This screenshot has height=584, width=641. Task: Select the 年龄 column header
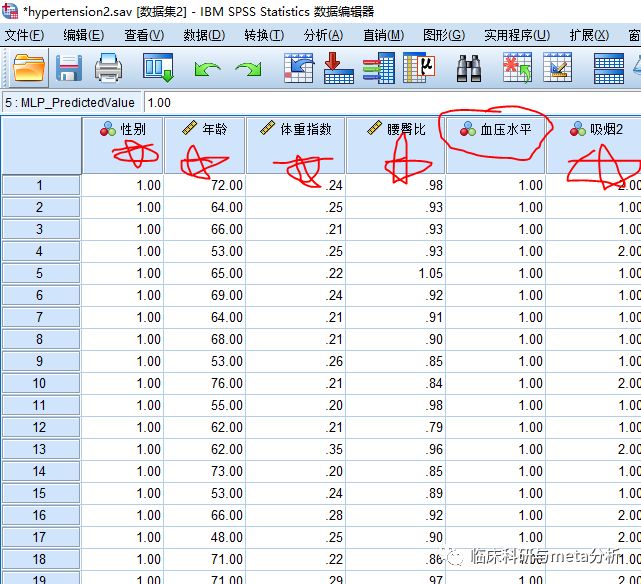(204, 145)
